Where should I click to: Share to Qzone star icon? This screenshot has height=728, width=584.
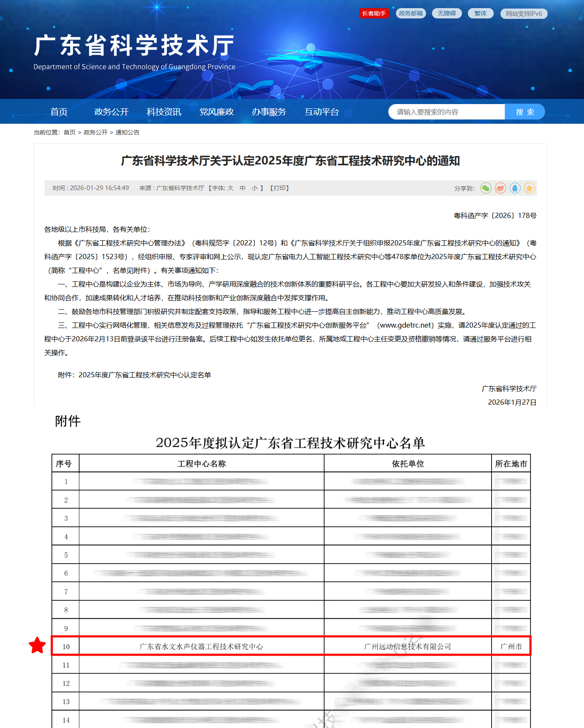(530, 188)
